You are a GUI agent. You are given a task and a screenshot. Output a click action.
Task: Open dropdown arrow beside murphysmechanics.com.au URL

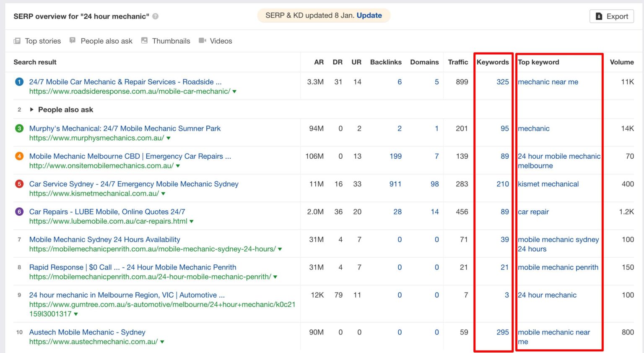click(169, 138)
